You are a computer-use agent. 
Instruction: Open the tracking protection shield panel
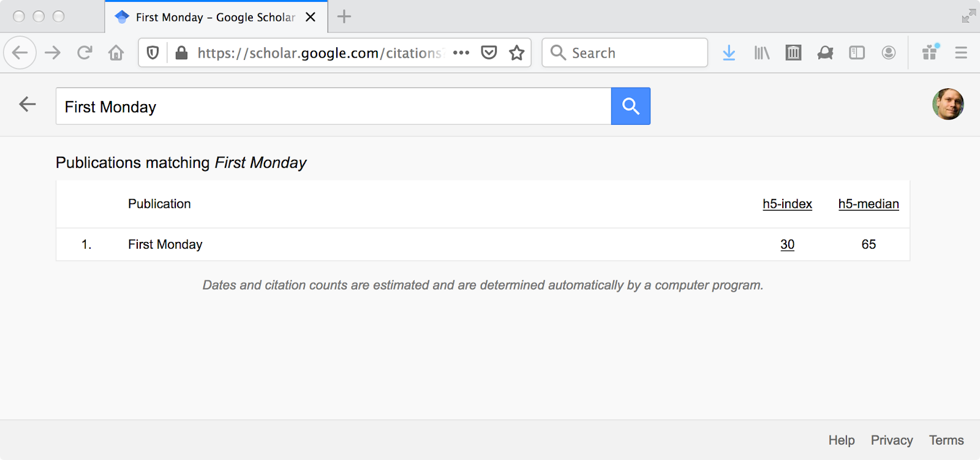point(153,53)
